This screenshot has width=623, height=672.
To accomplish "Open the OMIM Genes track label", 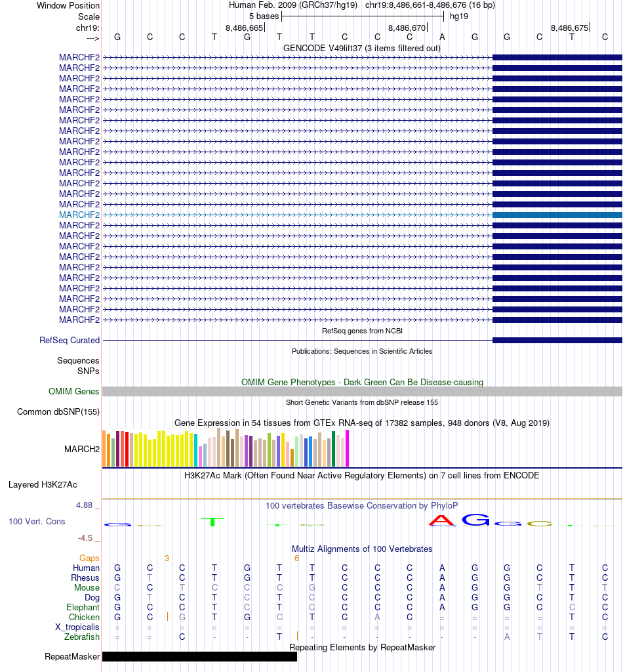I will 73,391.
